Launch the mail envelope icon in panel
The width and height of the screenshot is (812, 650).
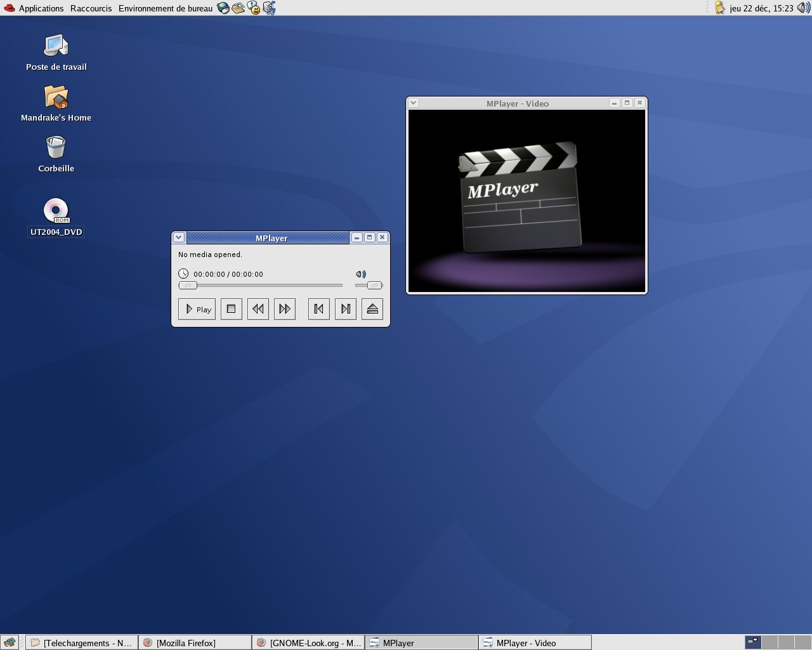pos(239,8)
